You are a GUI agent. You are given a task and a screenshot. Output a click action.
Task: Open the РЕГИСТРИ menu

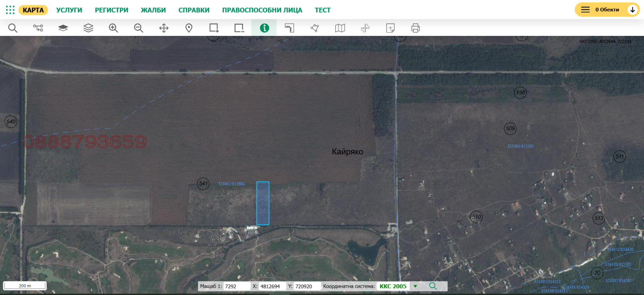pos(111,10)
